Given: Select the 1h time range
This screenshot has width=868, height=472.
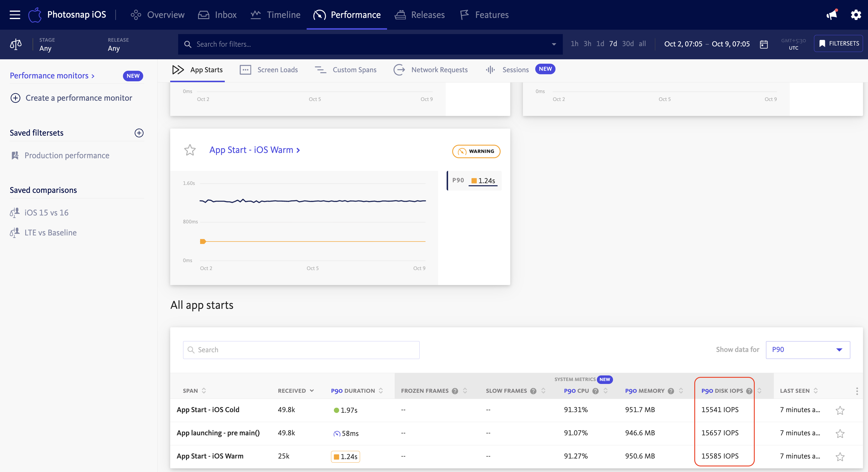Looking at the screenshot, I should (x=575, y=44).
